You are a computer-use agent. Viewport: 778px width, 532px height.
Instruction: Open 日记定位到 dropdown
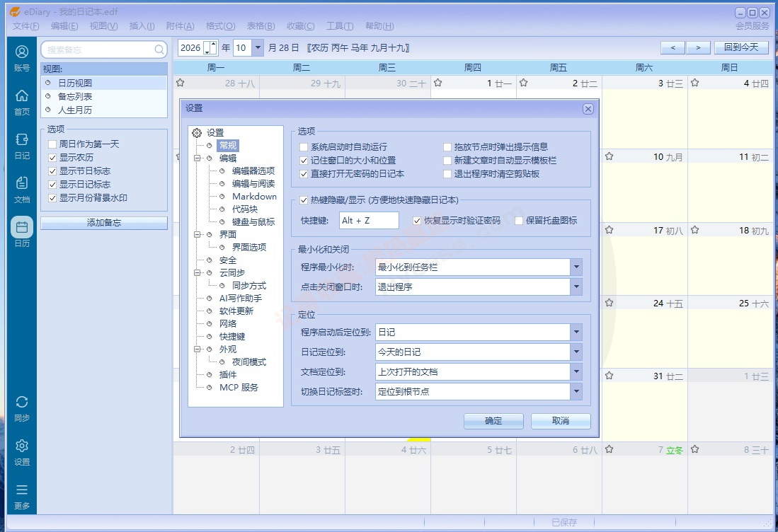pos(576,352)
